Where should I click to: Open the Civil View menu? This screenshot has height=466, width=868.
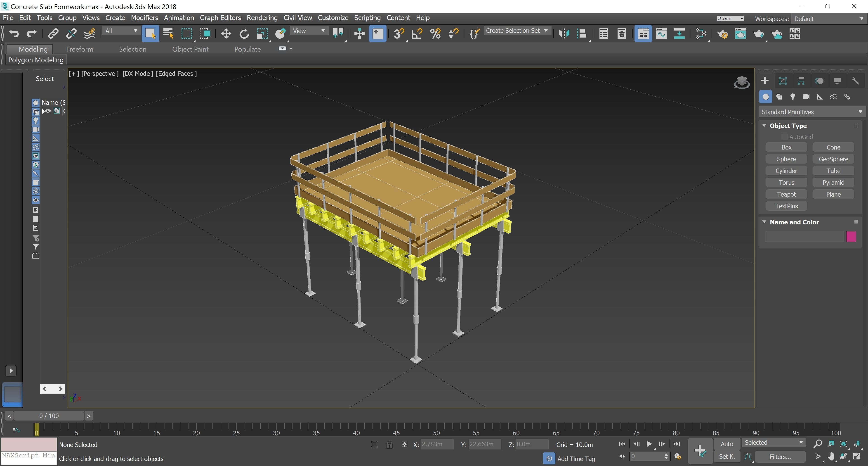pyautogui.click(x=297, y=18)
